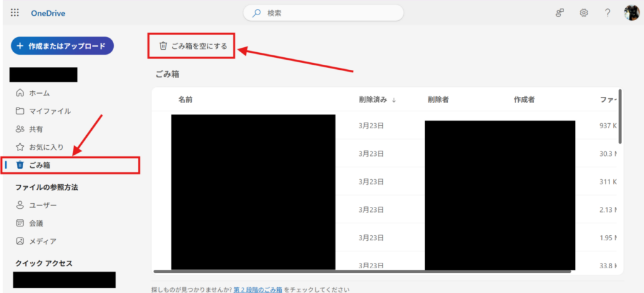Click the profile avatar picture
Screen dimensions: 644x293
(x=631, y=13)
